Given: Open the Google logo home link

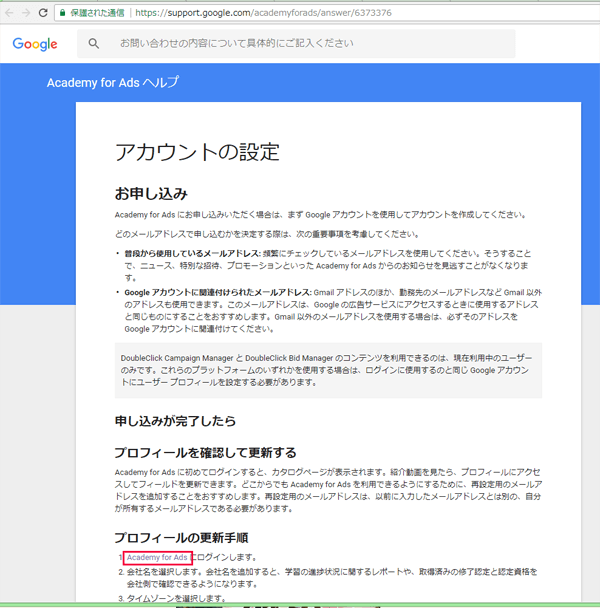Looking at the screenshot, I should tap(35, 44).
